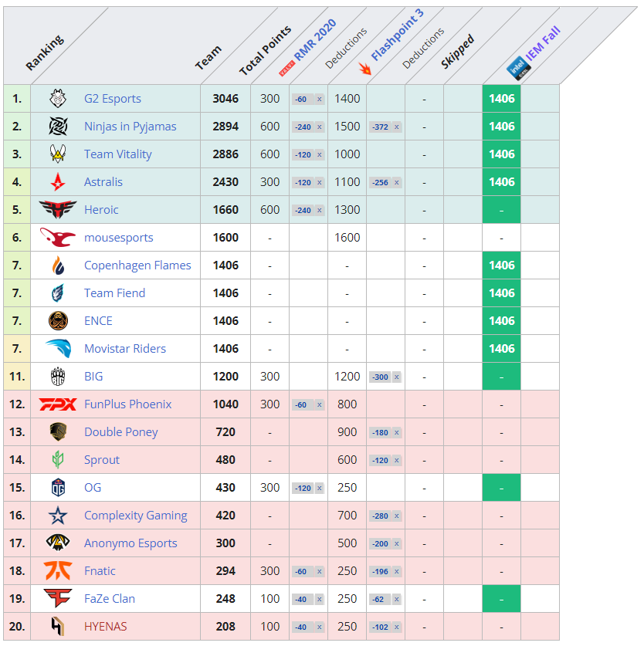Click Sprout's total points 480
The height and width of the screenshot is (646, 644).
tap(225, 459)
